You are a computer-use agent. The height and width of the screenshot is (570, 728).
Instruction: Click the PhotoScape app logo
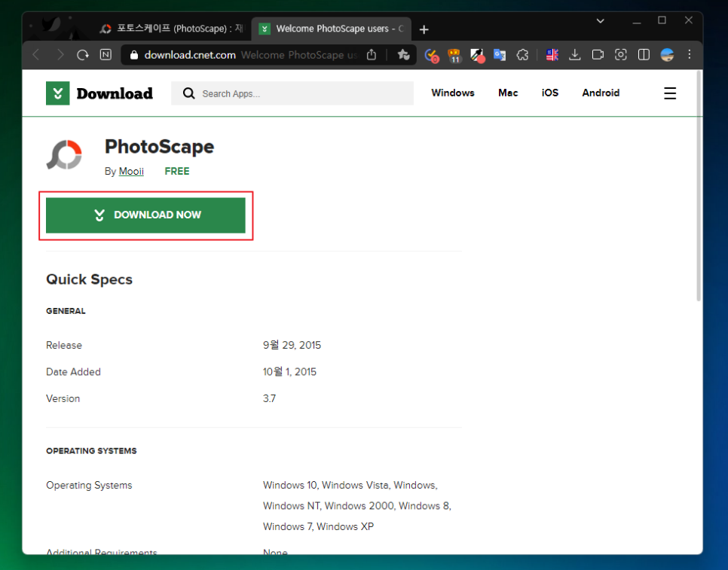[64, 155]
